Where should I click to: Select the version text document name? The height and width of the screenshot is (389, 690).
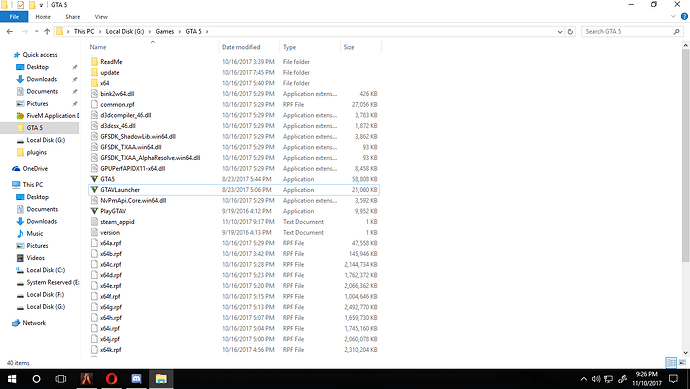pyautogui.click(x=110, y=233)
